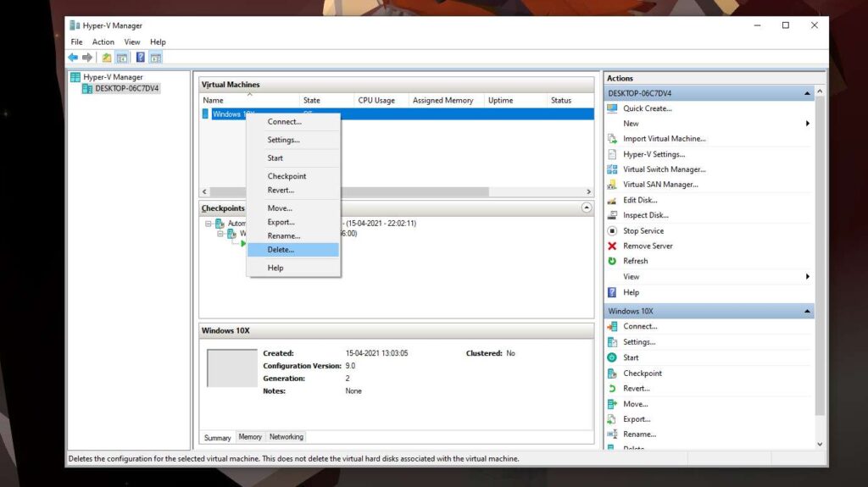The image size is (868, 487).
Task: Click the Rename icon in Actions pane
Action: point(612,434)
